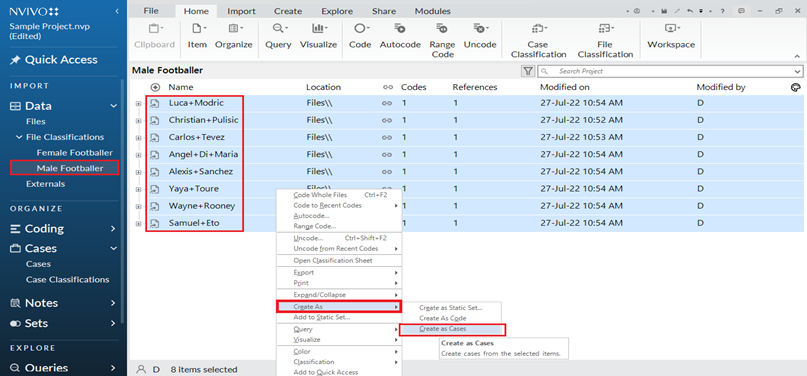Image resolution: width=807 pixels, height=376 pixels.
Task: Click the color palette column icon
Action: 796,87
